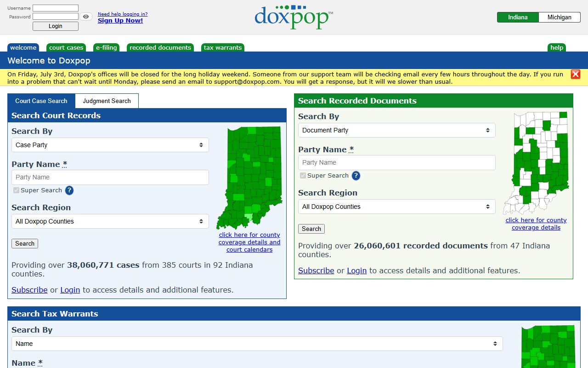Dismiss the yellow holiday notice banner
This screenshot has height=368, width=588.
tap(576, 74)
